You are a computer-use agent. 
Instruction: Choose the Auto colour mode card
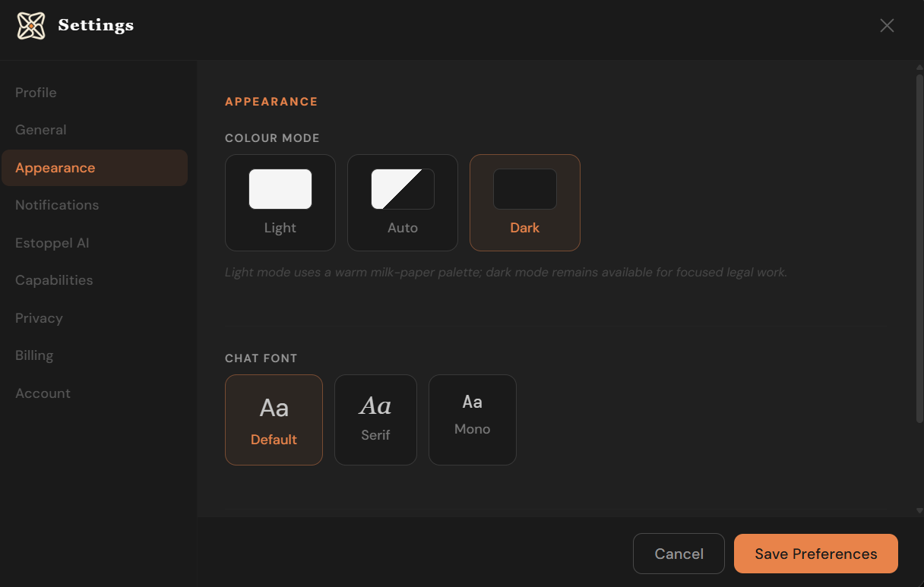403,203
